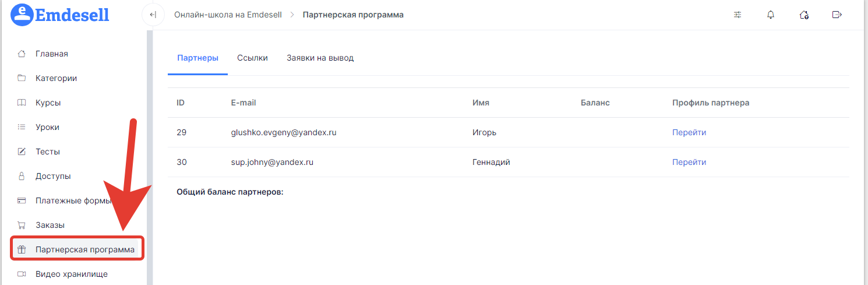Switch to the Заявки на вывод tab

[320, 58]
